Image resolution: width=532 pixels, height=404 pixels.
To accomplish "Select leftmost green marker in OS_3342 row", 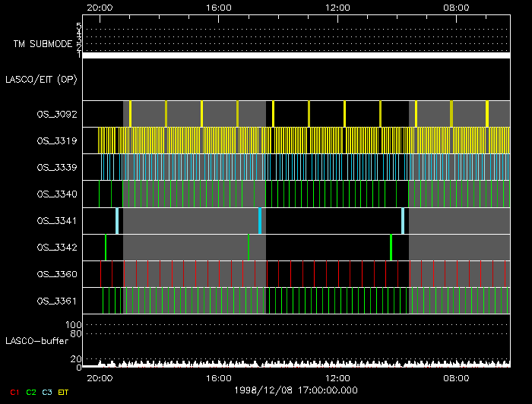I will point(106,247).
